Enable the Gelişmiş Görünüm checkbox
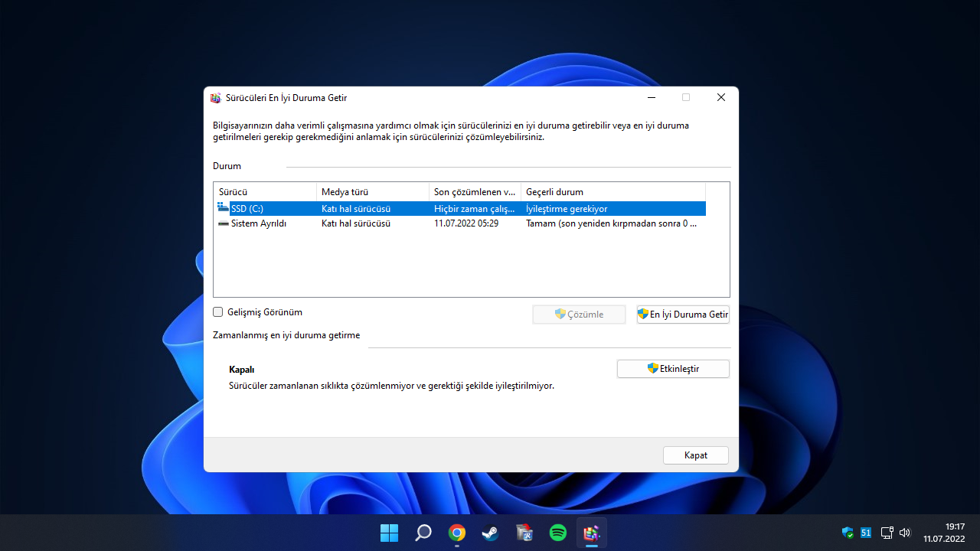Image resolution: width=980 pixels, height=551 pixels. [x=218, y=312]
